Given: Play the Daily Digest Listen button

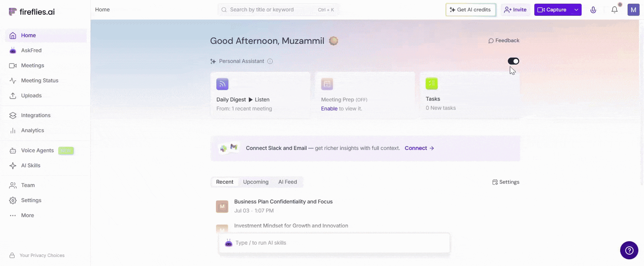Looking at the screenshot, I should click(259, 100).
